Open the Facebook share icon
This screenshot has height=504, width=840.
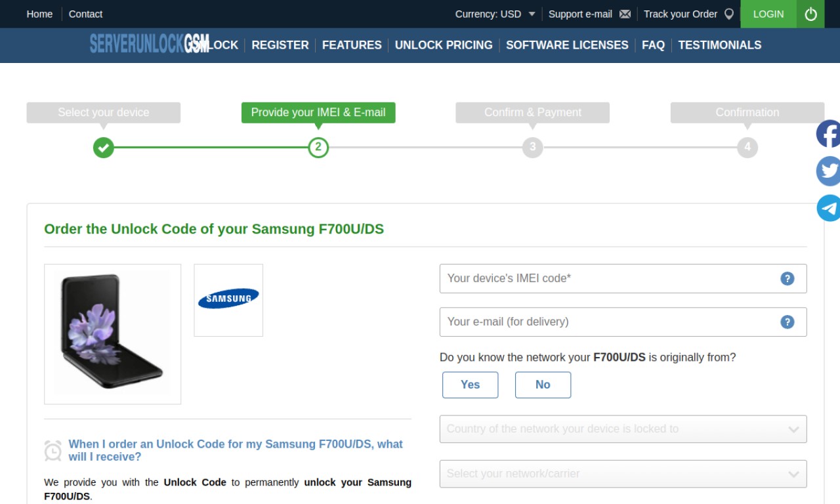[828, 134]
